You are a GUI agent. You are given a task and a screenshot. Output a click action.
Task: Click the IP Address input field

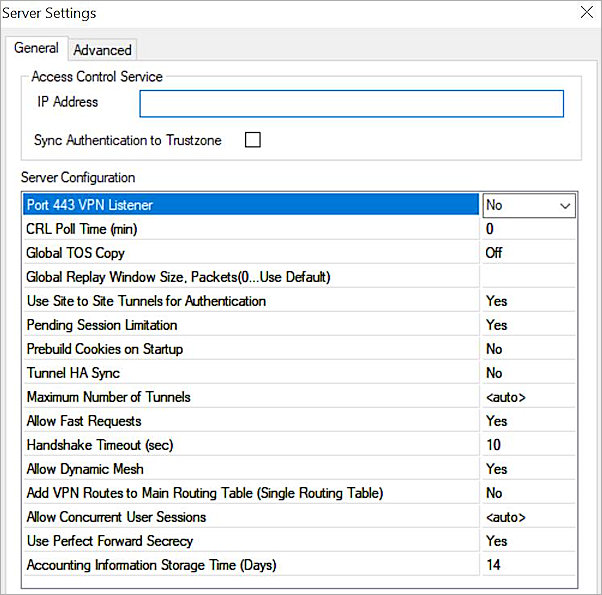(x=351, y=104)
